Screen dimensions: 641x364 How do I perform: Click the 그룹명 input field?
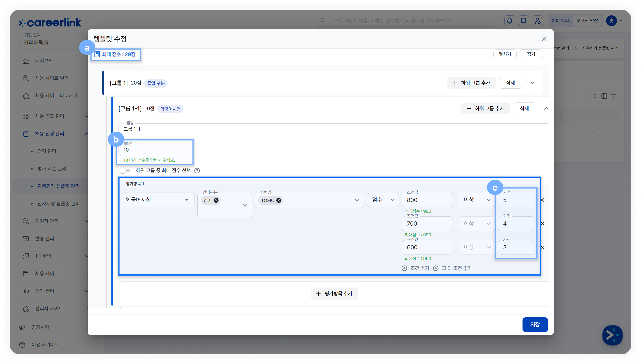334,129
